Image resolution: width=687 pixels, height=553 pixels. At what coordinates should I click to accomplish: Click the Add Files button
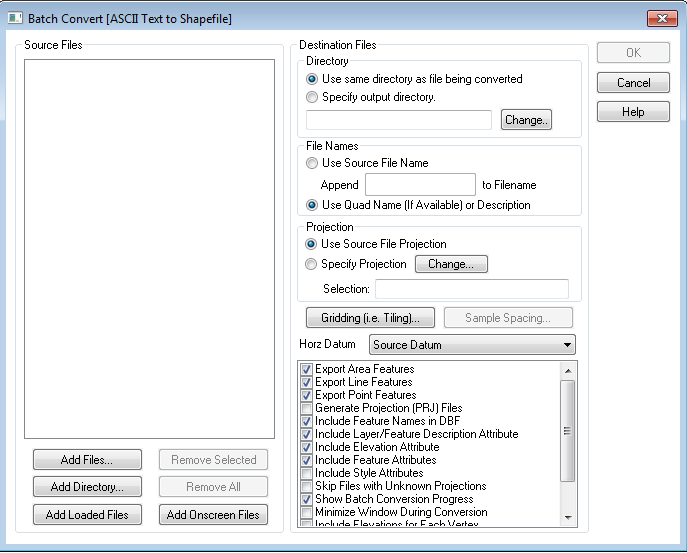coord(86,460)
